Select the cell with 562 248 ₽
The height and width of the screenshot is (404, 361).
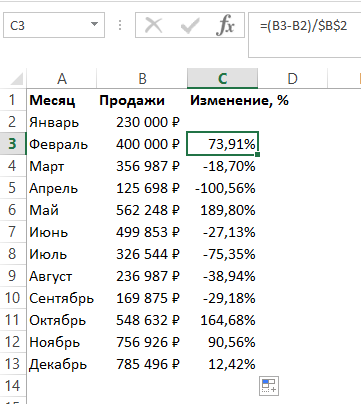(142, 210)
